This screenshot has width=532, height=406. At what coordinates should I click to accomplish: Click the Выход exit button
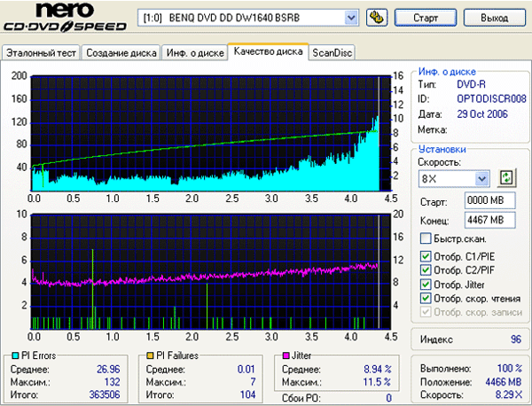pyautogui.click(x=494, y=17)
